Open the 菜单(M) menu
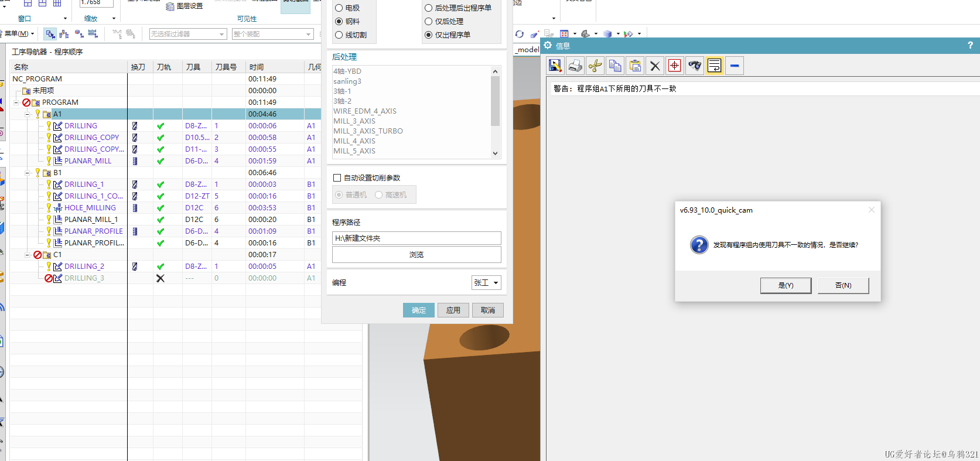This screenshot has width=980, height=461. (x=19, y=34)
